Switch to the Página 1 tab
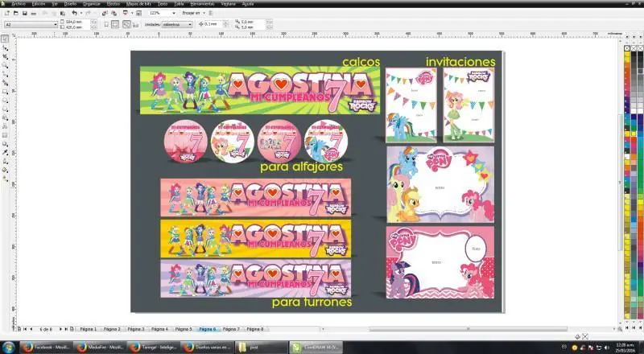The image size is (644, 354). click(89, 329)
